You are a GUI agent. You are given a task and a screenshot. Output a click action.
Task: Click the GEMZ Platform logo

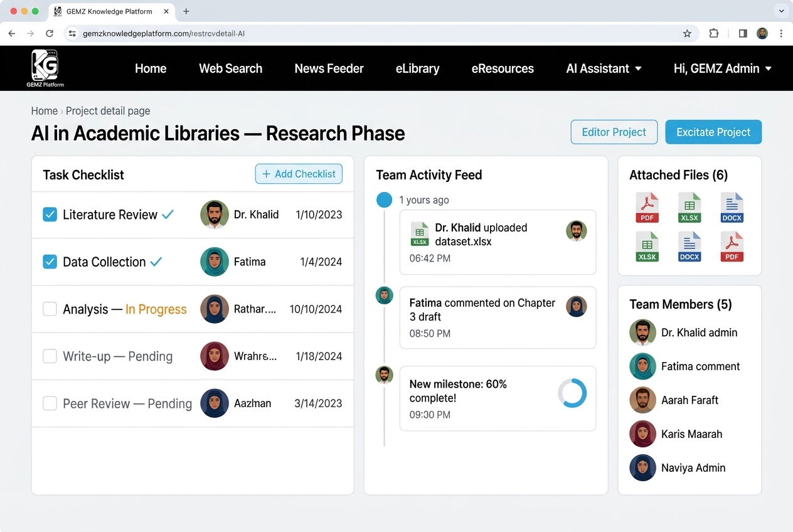pos(45,68)
